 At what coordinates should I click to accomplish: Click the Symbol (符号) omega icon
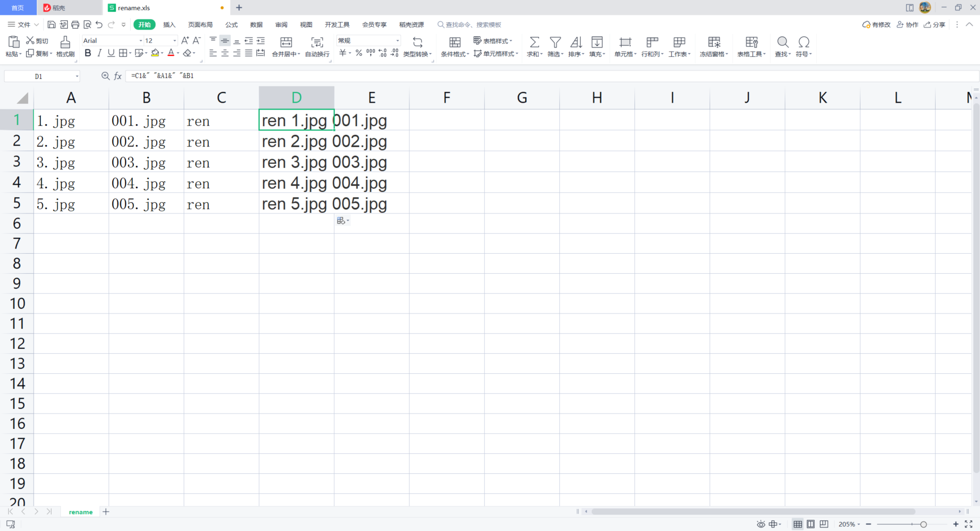[x=804, y=42]
